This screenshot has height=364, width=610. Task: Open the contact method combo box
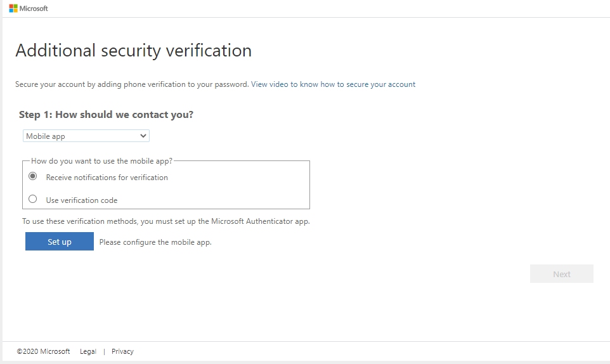coord(86,136)
